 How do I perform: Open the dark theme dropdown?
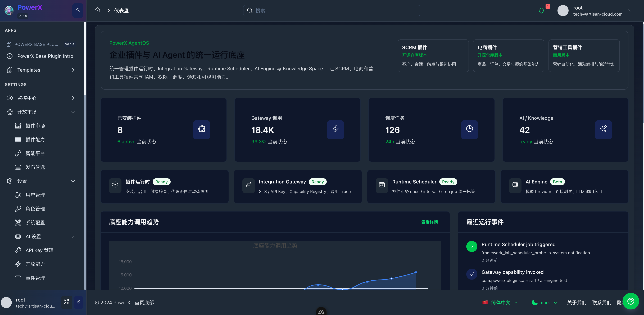(x=545, y=303)
